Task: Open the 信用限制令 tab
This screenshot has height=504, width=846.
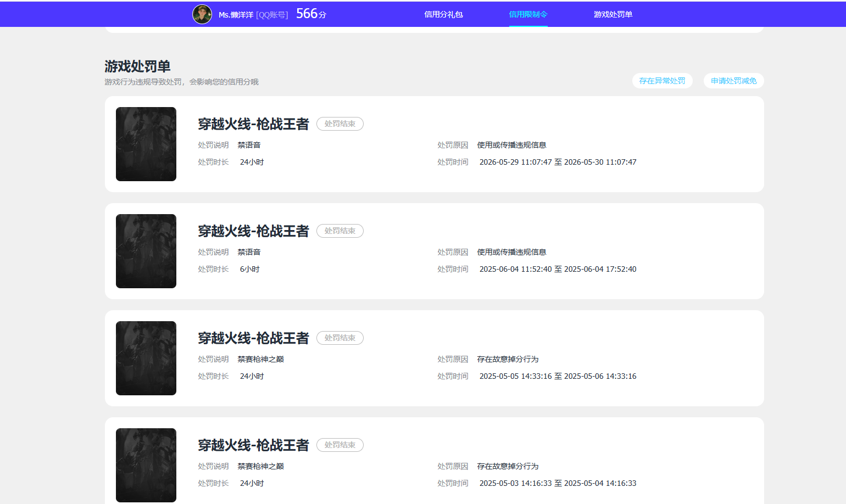Action: [x=528, y=14]
